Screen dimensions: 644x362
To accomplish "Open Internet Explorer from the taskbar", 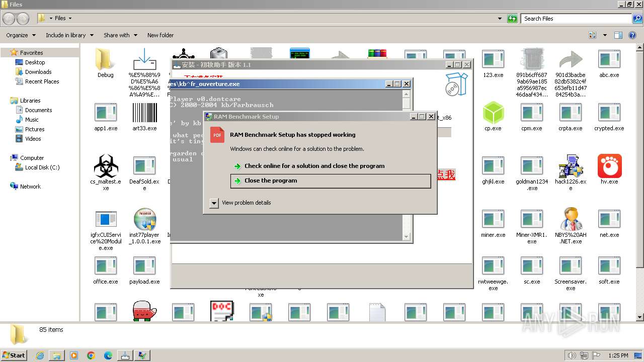I will point(40,355).
